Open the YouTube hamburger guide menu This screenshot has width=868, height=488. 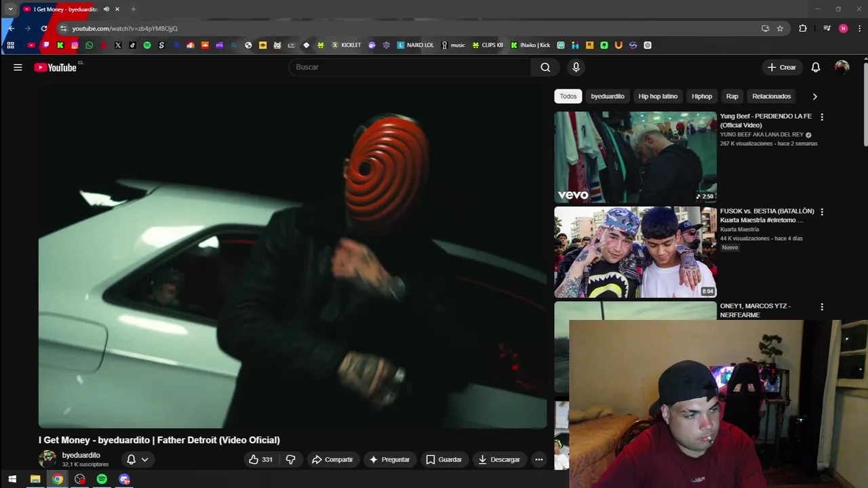pyautogui.click(x=18, y=67)
